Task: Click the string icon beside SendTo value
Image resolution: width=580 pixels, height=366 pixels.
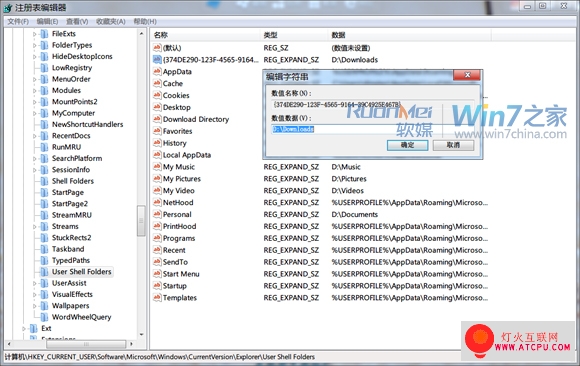Action: click(157, 262)
